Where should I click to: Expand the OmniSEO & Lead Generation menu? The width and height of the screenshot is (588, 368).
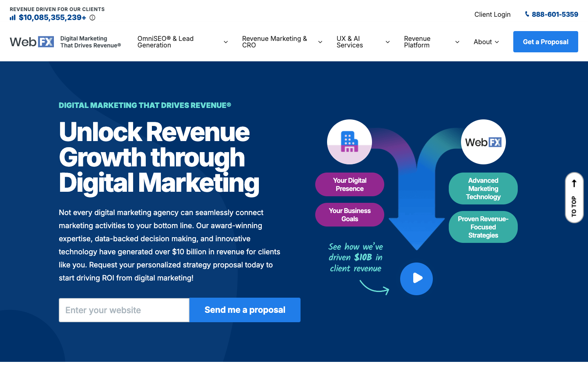tap(182, 42)
